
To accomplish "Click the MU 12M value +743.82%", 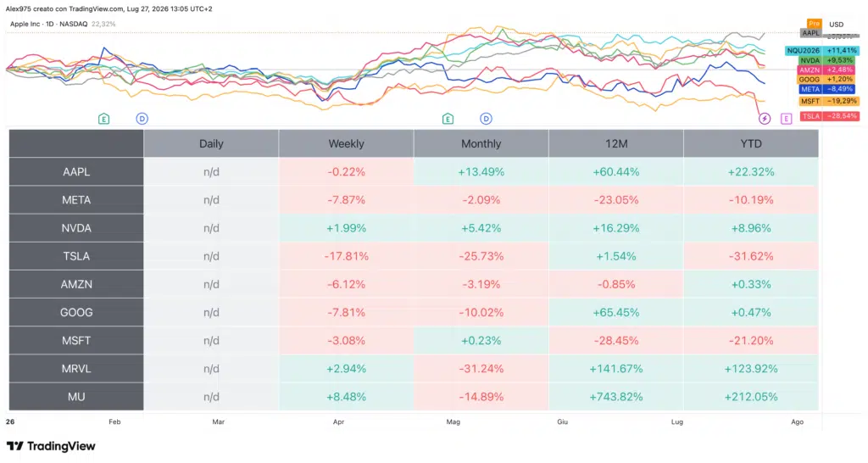I will (616, 397).
